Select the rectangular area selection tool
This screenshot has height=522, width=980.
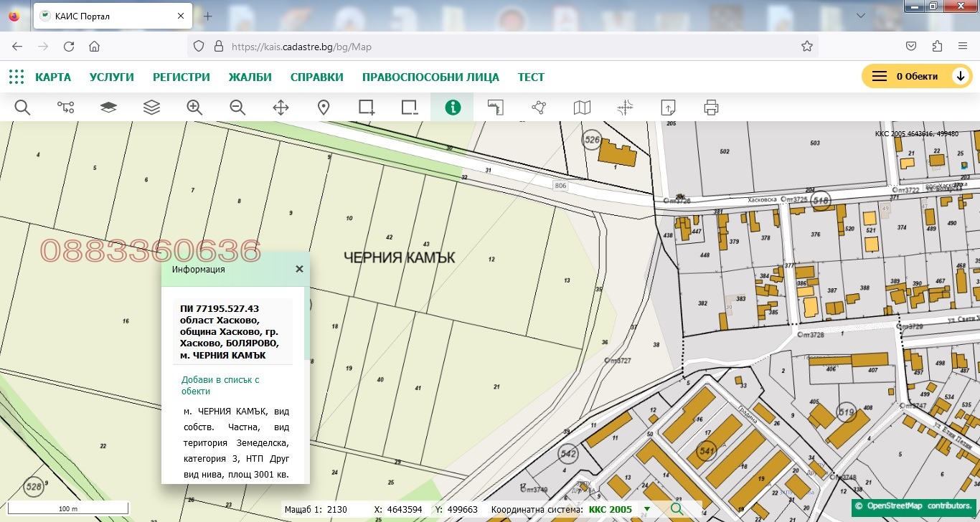(x=367, y=108)
